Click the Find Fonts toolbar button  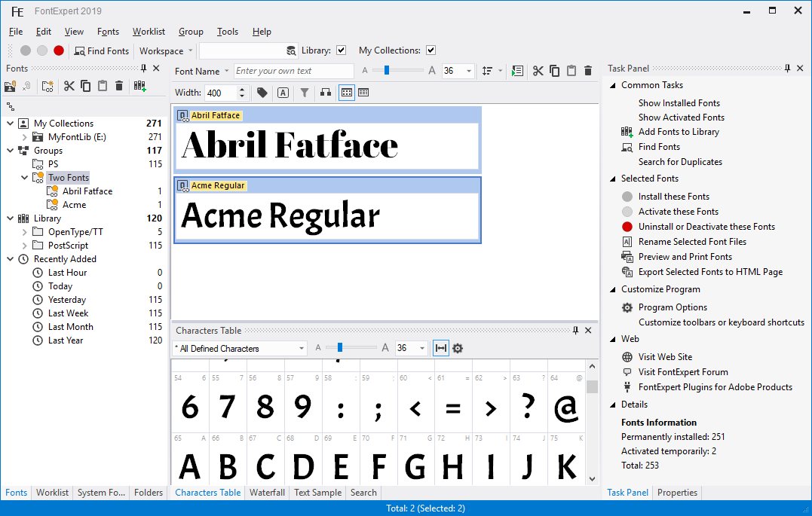click(102, 50)
